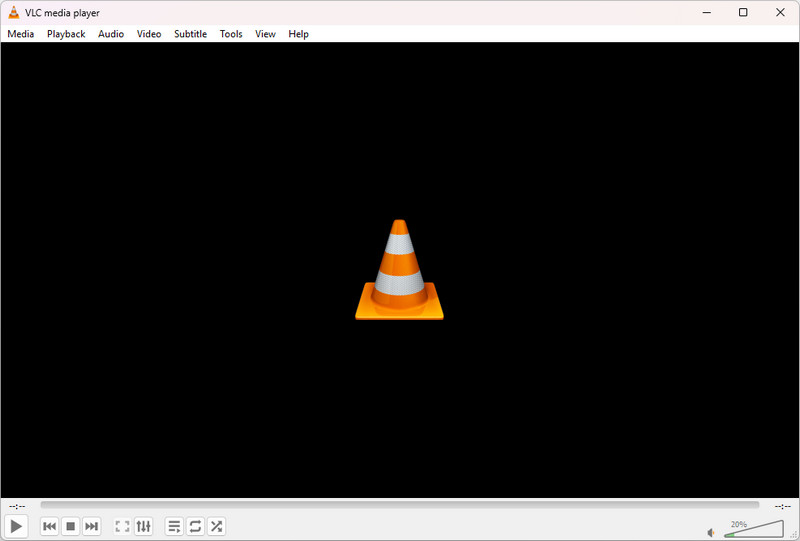
Task: Open the Media menu
Action: (x=21, y=34)
